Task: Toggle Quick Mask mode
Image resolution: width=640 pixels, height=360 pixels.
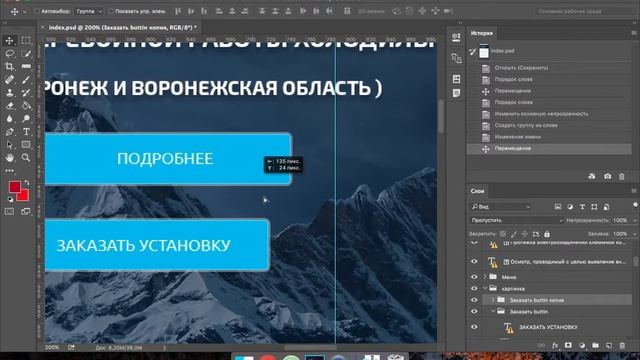Action: (x=9, y=211)
